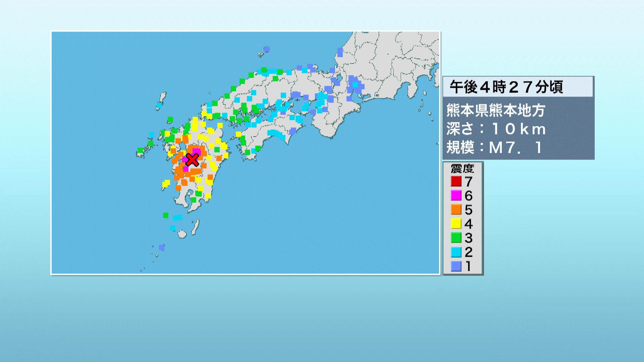This screenshot has height=362, width=644.
Task: Click the location text 熊本県熊本地方
Action: point(495,110)
